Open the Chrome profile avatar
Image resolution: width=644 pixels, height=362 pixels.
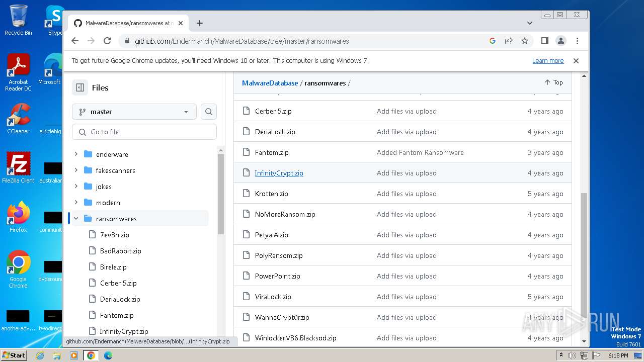[560, 41]
